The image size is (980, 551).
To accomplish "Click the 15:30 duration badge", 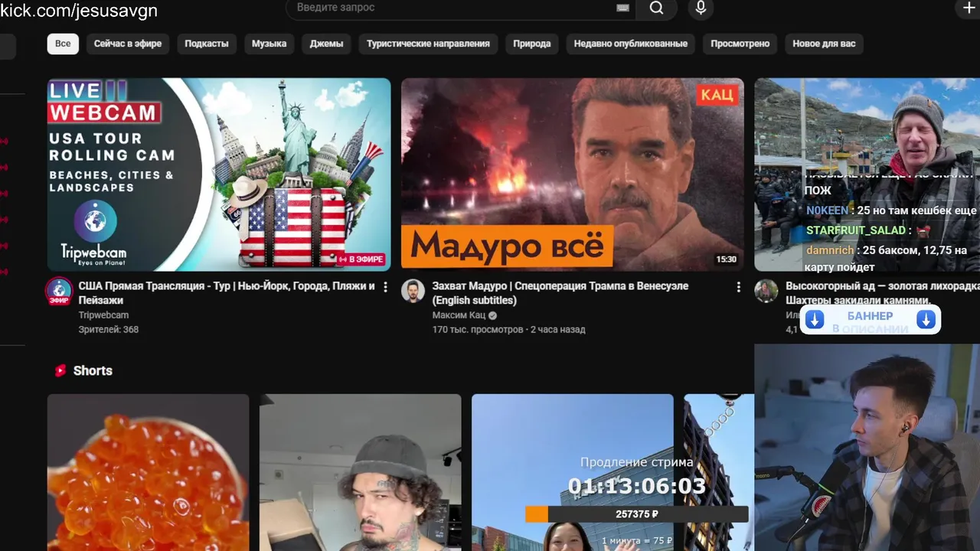I will tap(726, 259).
